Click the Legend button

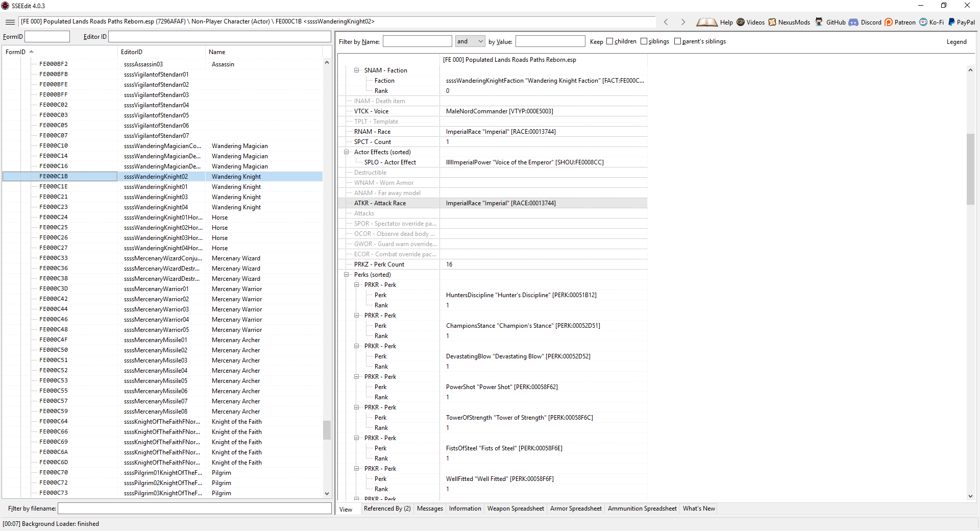(956, 42)
